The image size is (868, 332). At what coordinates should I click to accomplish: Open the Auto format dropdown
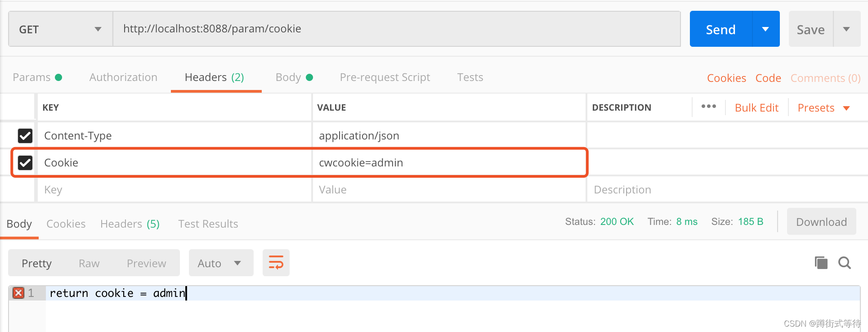(x=220, y=263)
